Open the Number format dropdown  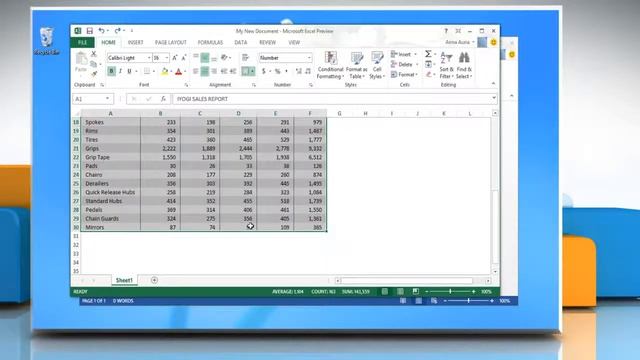pos(309,58)
